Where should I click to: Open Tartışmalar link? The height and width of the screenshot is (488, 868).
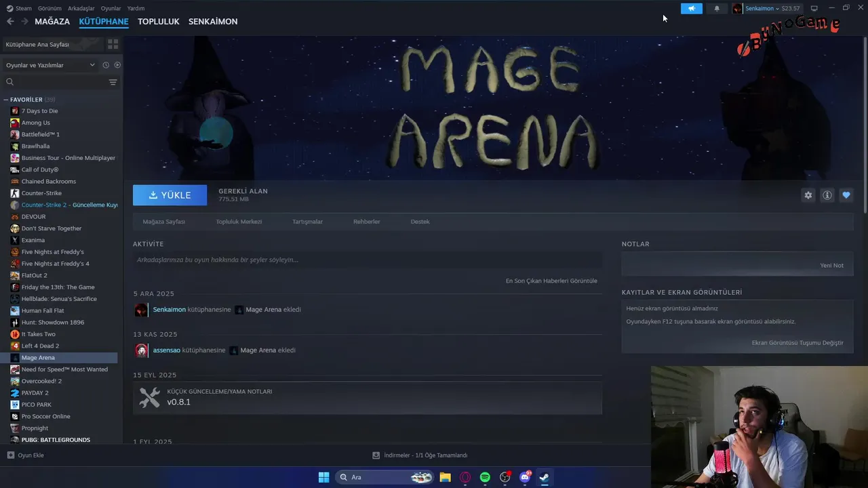point(307,222)
